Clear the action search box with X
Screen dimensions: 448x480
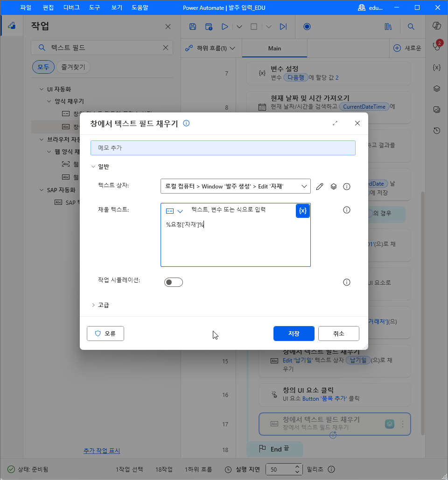click(166, 48)
